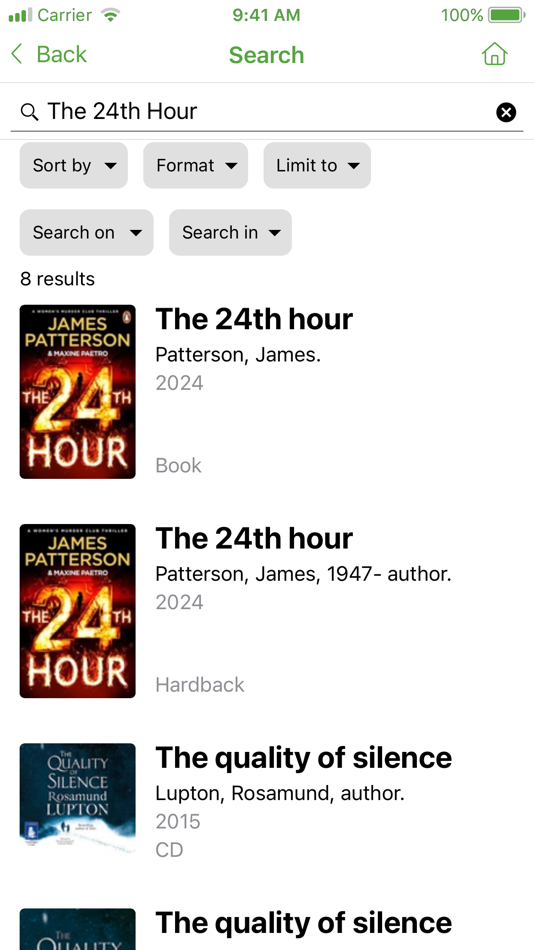Open The quality of silence CD cover
This screenshot has width=534, height=950.
coord(78,795)
